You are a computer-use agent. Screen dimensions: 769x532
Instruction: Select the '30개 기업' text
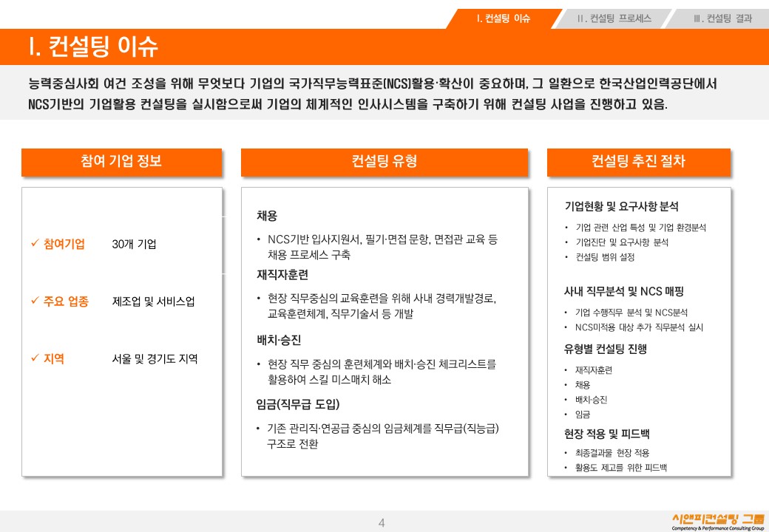coord(134,244)
